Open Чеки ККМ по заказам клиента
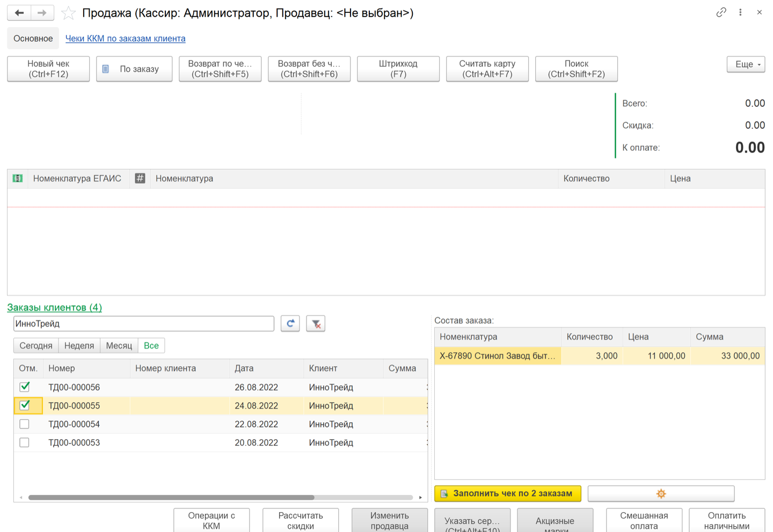The width and height of the screenshot is (773, 532). pos(126,39)
